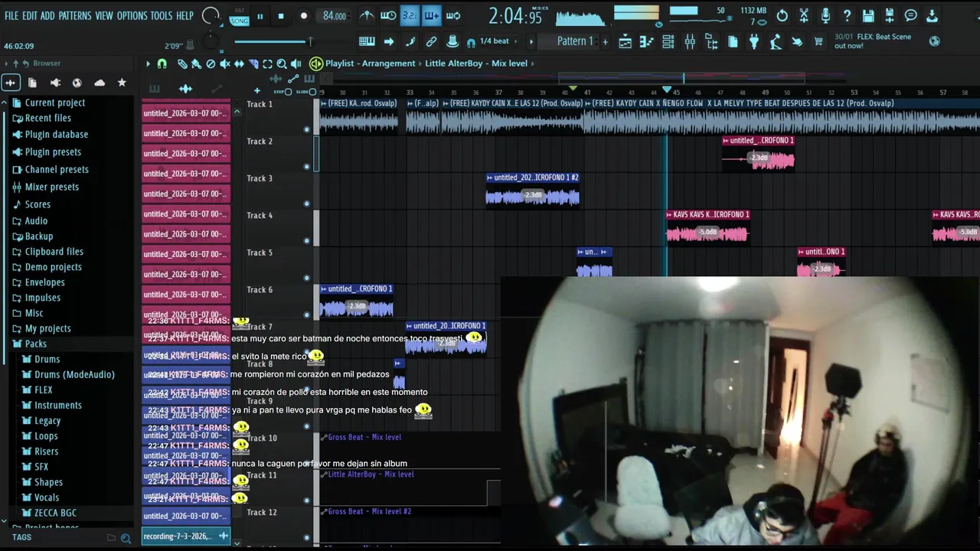
Task: Select the playlist Delete tool
Action: [x=211, y=64]
